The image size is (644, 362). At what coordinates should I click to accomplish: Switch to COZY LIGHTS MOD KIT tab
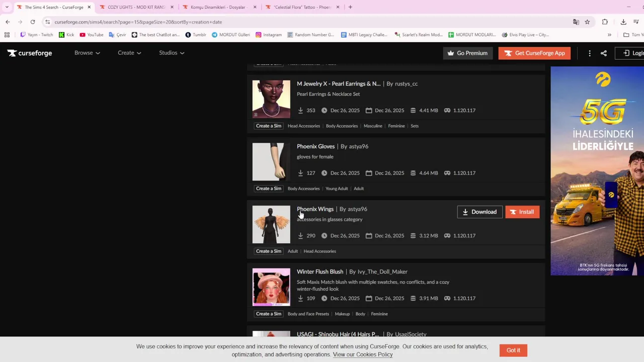pos(136,7)
